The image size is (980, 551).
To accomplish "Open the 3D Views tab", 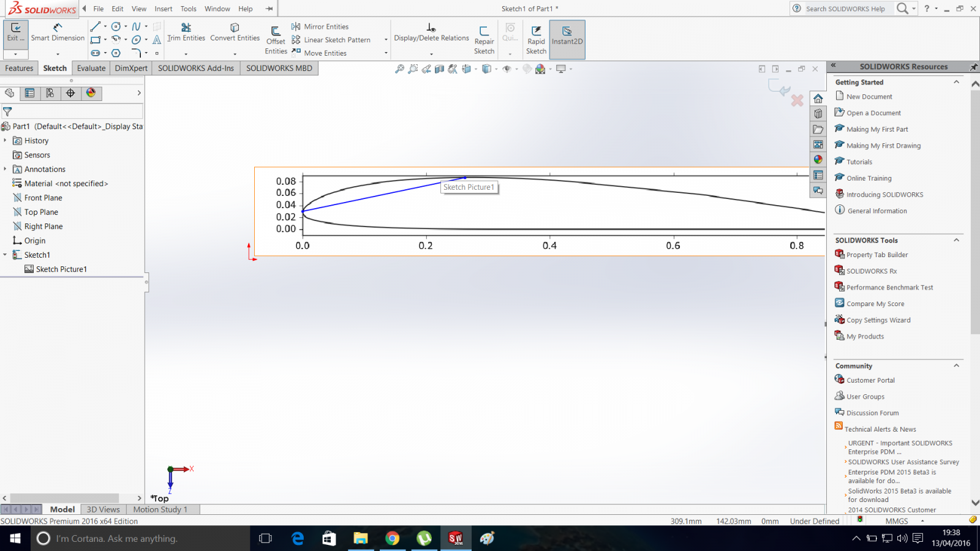I will tap(104, 509).
